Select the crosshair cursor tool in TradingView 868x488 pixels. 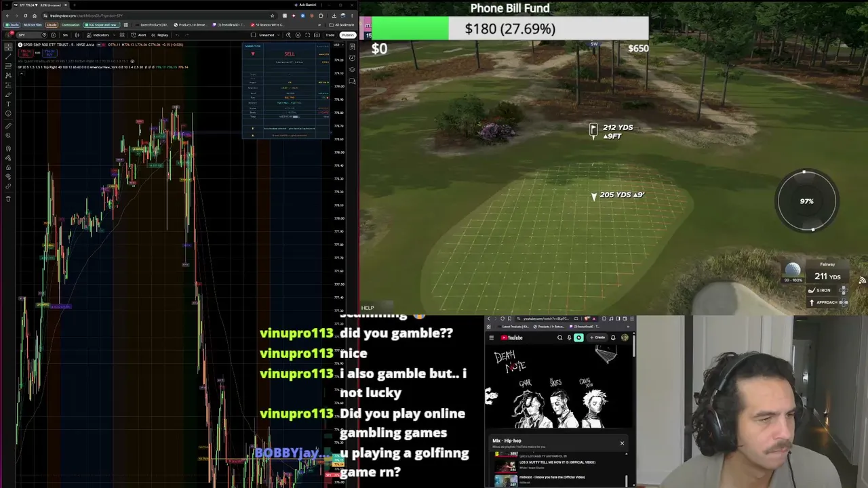tap(8, 47)
